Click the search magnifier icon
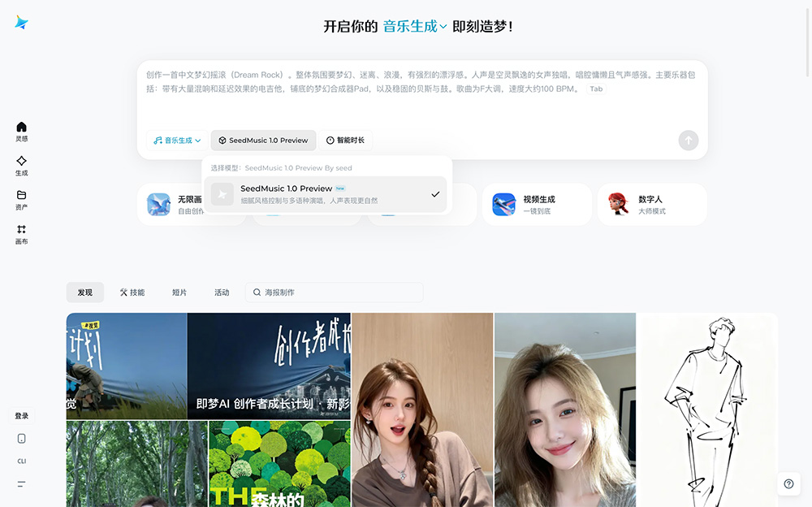812x507 pixels. (x=257, y=292)
